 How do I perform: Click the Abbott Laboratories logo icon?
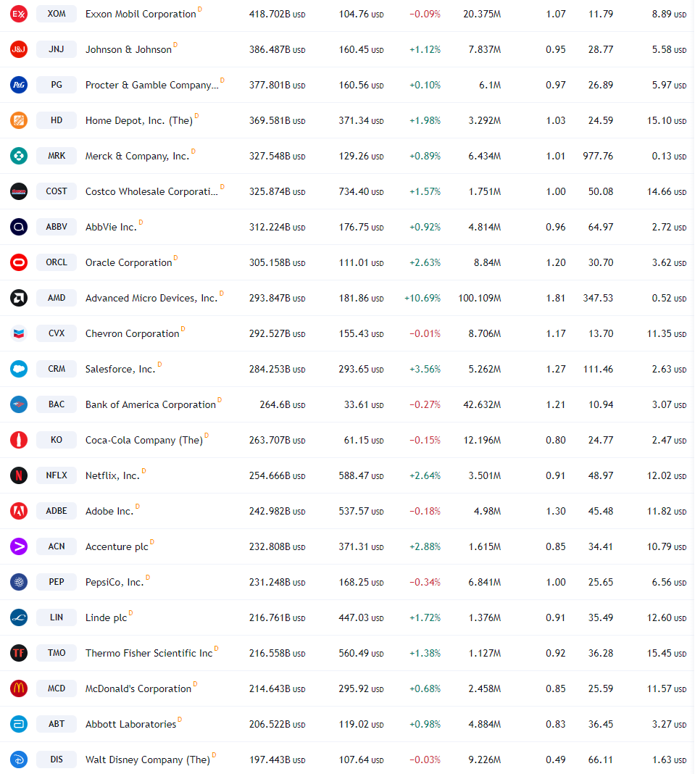19,725
